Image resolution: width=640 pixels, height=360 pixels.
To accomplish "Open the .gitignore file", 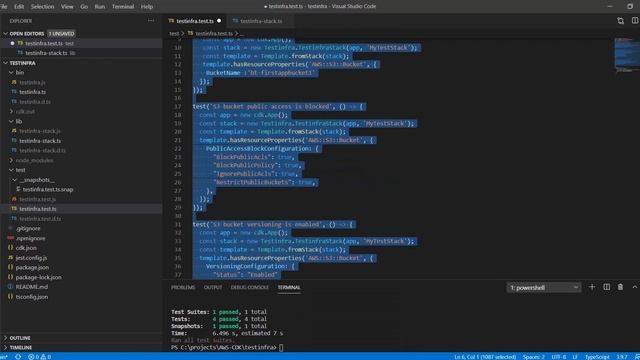I will tap(28, 229).
